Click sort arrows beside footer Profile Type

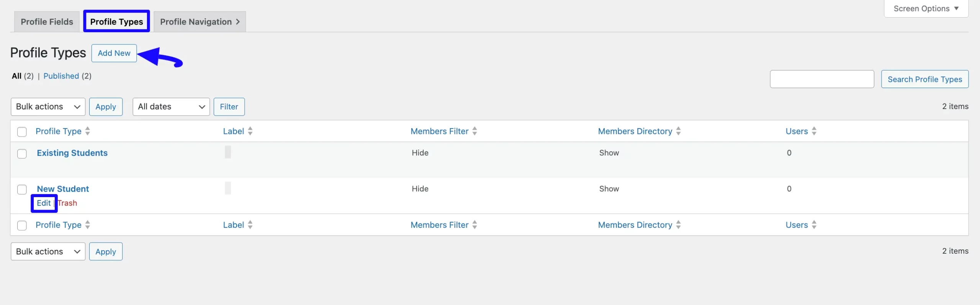88,225
